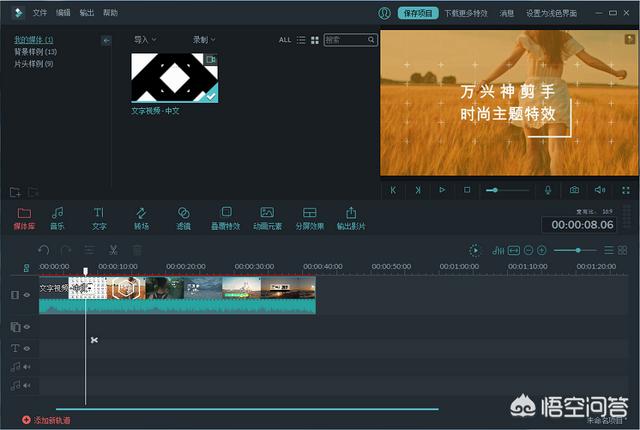
Task: Toggle visibility of the text track
Action: click(x=26, y=348)
